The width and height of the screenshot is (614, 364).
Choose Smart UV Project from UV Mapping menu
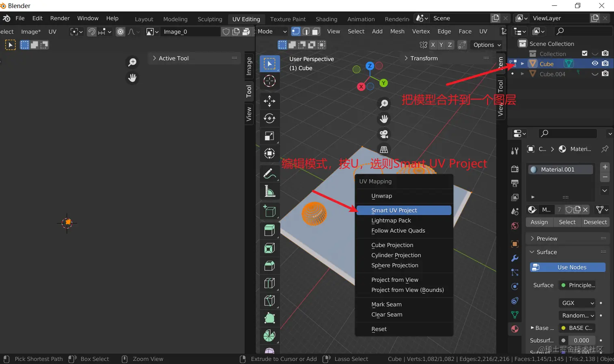tap(404, 210)
